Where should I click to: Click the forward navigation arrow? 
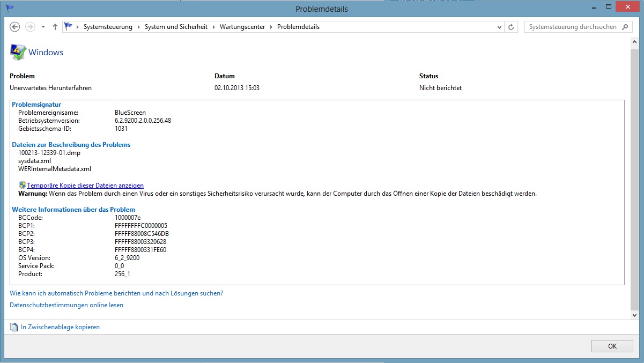[31, 27]
